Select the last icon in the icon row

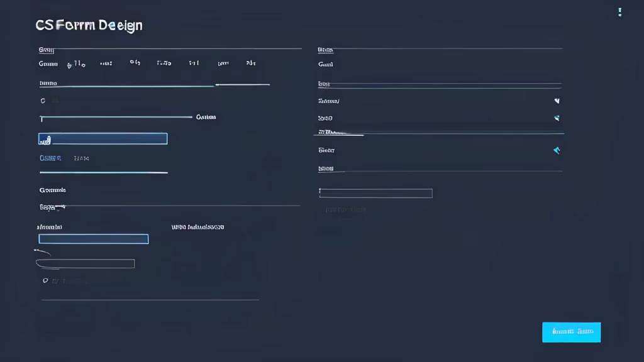coord(250,63)
